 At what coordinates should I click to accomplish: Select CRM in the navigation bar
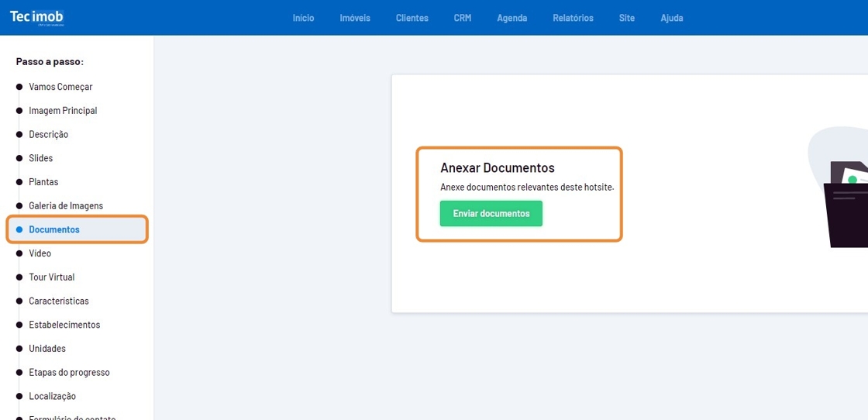point(462,18)
